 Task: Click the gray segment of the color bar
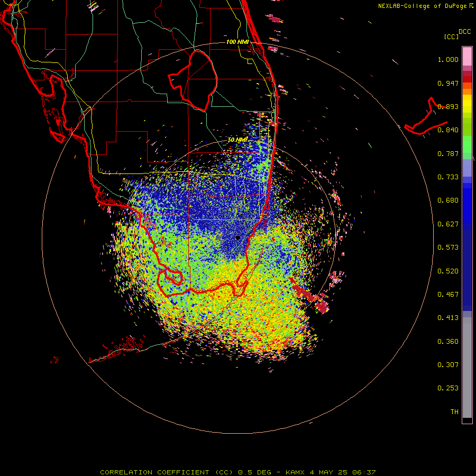pyautogui.click(x=467, y=368)
